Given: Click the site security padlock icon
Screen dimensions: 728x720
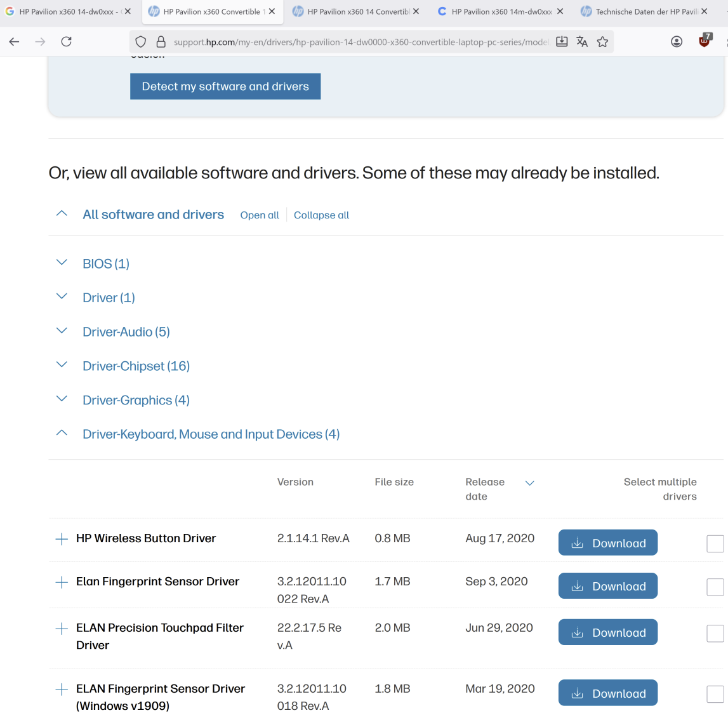Looking at the screenshot, I should point(161,42).
